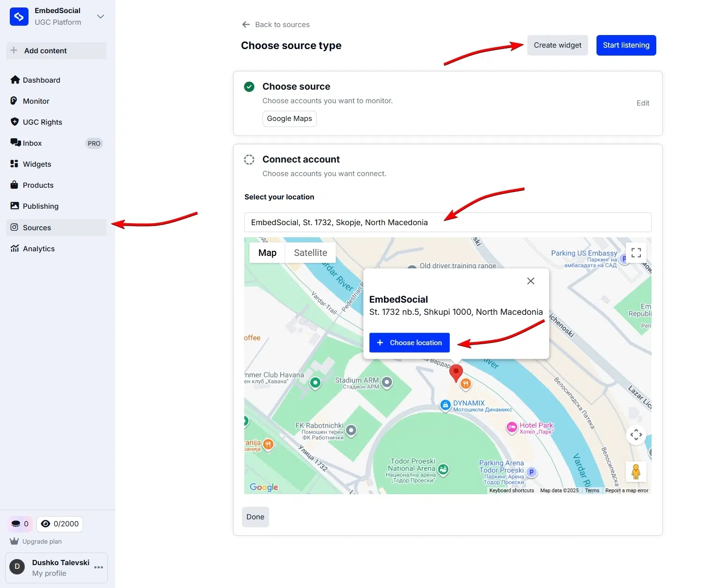Screen dimensions: 717x588
Task: Select Products in the sidebar
Action: point(37,185)
